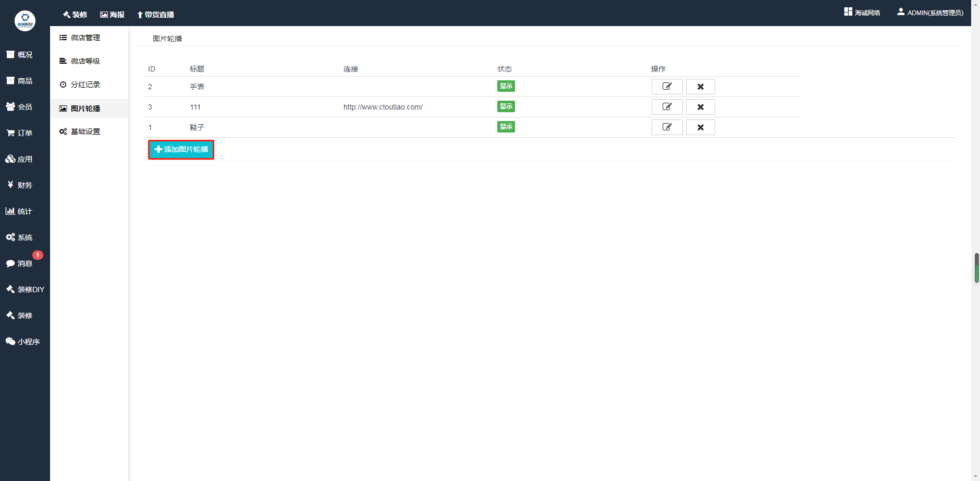Go to 财务 finance section
Screen dimensions: 980x481
(x=19, y=185)
